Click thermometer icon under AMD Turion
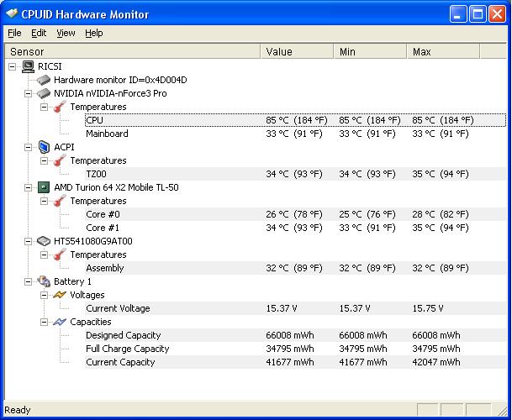This screenshot has width=512, height=420. click(x=60, y=201)
